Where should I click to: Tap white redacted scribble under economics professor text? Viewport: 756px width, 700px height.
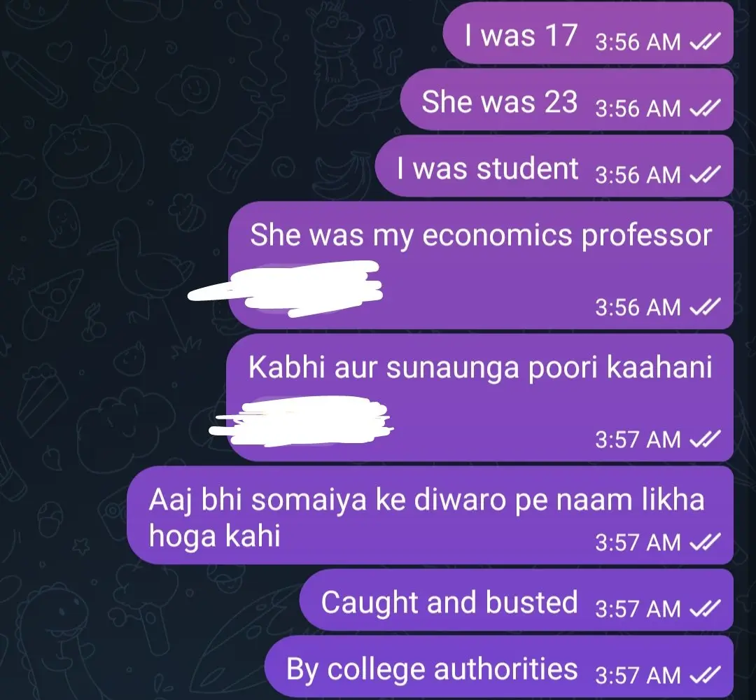pyautogui.click(x=286, y=288)
